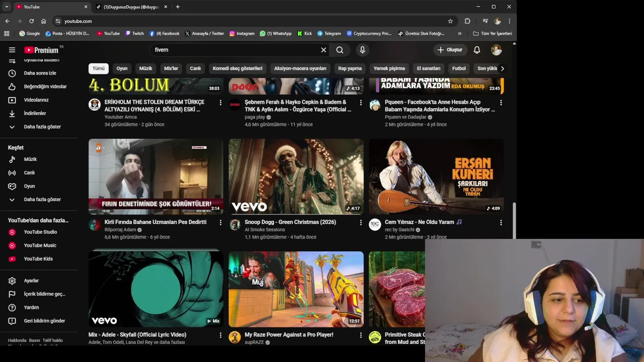Select the Oyun filter chip
The width and height of the screenshot is (644, 362).
(x=122, y=68)
